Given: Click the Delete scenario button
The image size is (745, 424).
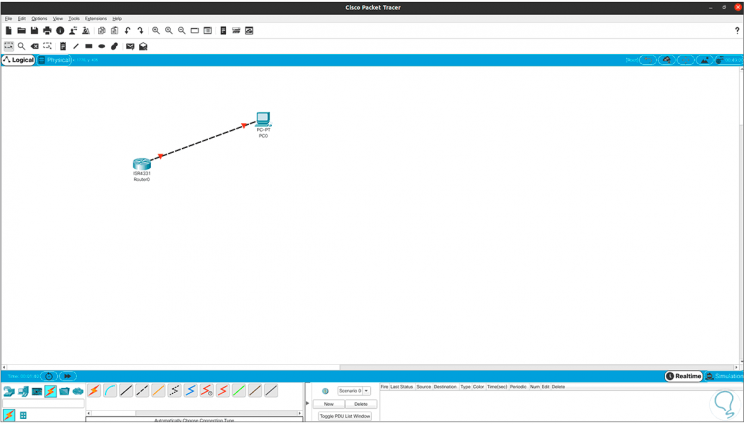Looking at the screenshot, I should (361, 404).
